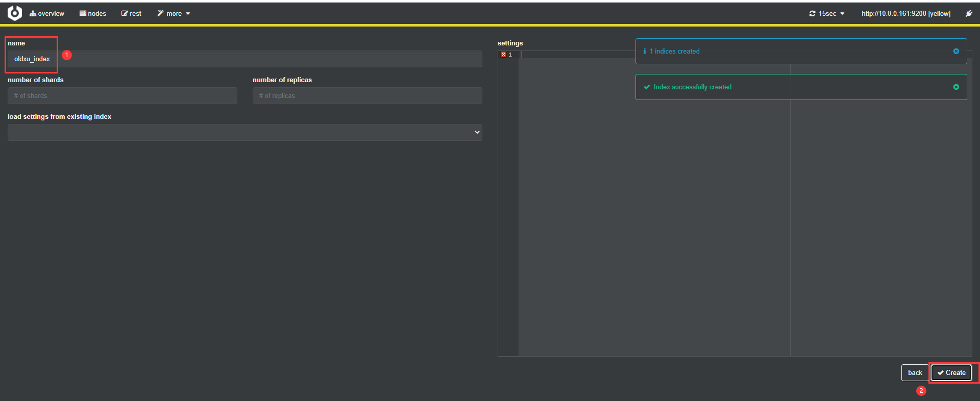Open load settings from existing index dropdown
Viewport: 980px width, 401px height.
tap(245, 133)
